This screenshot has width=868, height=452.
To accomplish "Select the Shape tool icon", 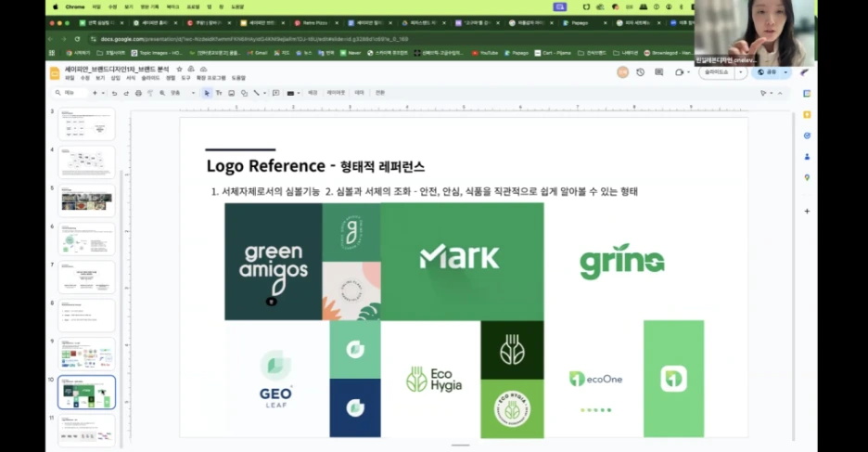I will 244,93.
